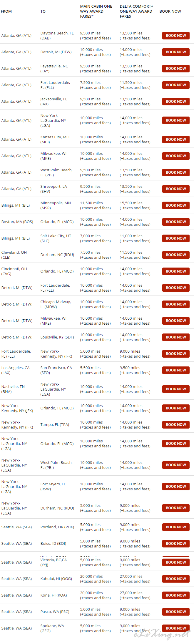Book LaGuardia to Fort Myers flight
The image size is (194, 644).
[x=176, y=487]
